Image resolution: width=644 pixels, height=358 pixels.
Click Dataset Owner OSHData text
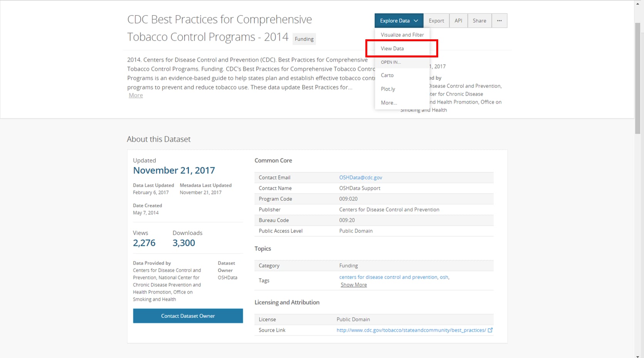227,277
